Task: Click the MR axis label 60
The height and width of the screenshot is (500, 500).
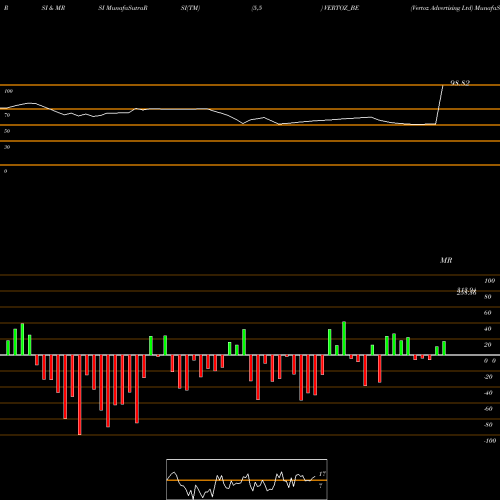Action: [x=488, y=313]
